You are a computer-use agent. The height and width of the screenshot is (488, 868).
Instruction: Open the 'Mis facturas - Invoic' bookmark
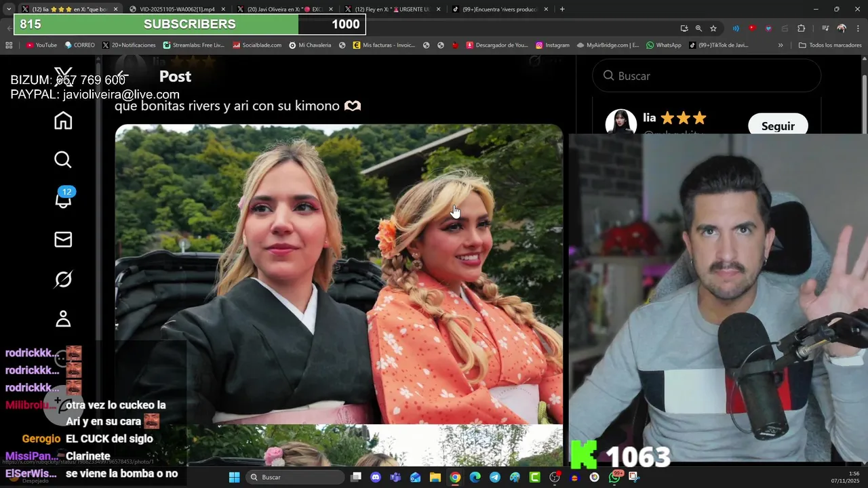pos(384,45)
